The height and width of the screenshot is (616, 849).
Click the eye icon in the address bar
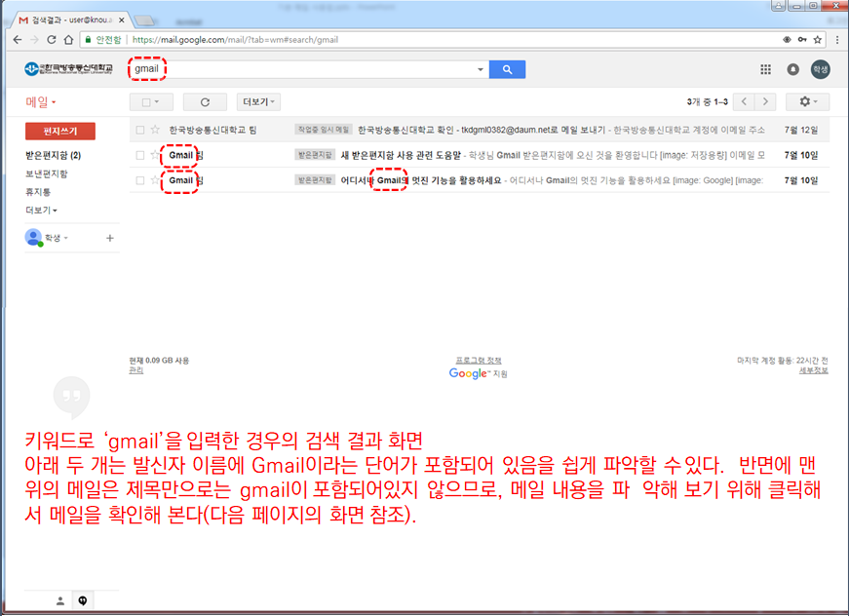point(787,40)
